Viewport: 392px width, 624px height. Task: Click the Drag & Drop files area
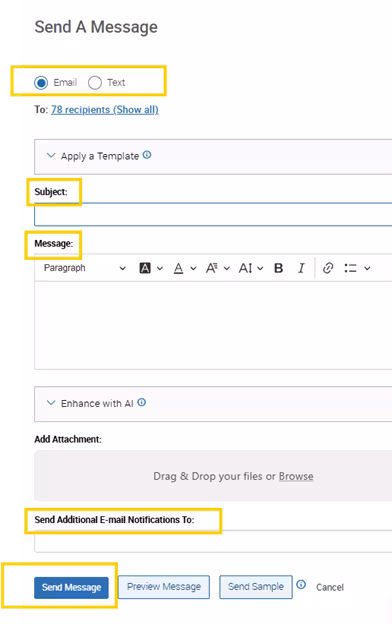coord(213,476)
